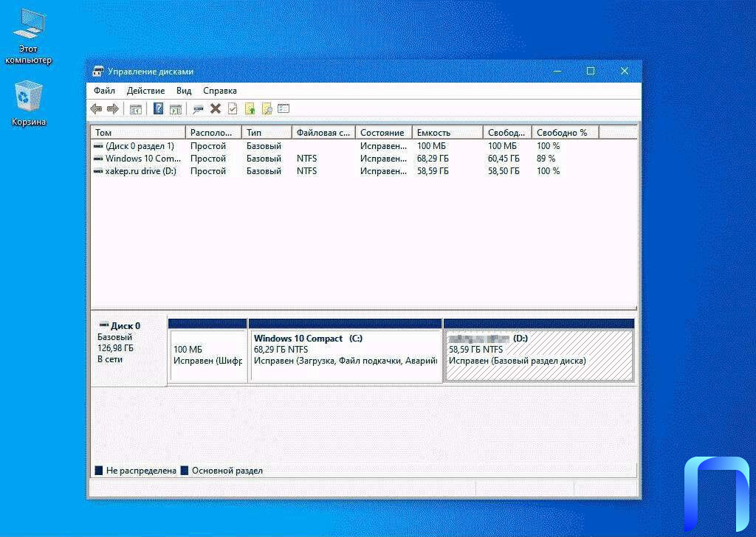Screen dimensions: 756x537
Task: Maximize the Управление дисками window
Action: pos(591,72)
